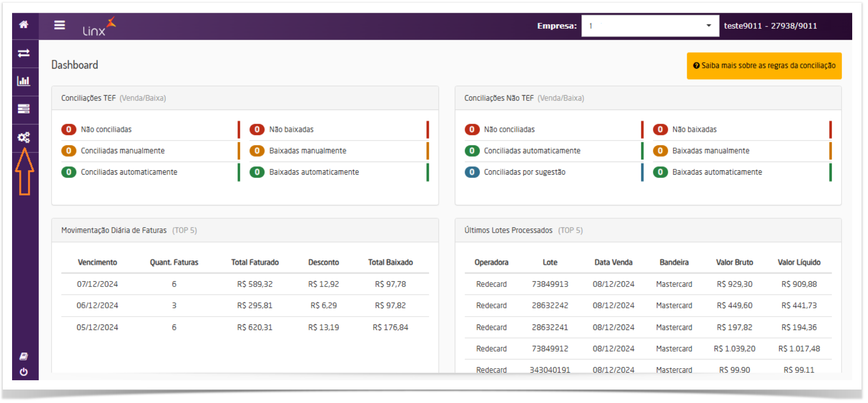This screenshot has width=868, height=403.
Task: Select lote 73849913 row
Action: (648, 284)
